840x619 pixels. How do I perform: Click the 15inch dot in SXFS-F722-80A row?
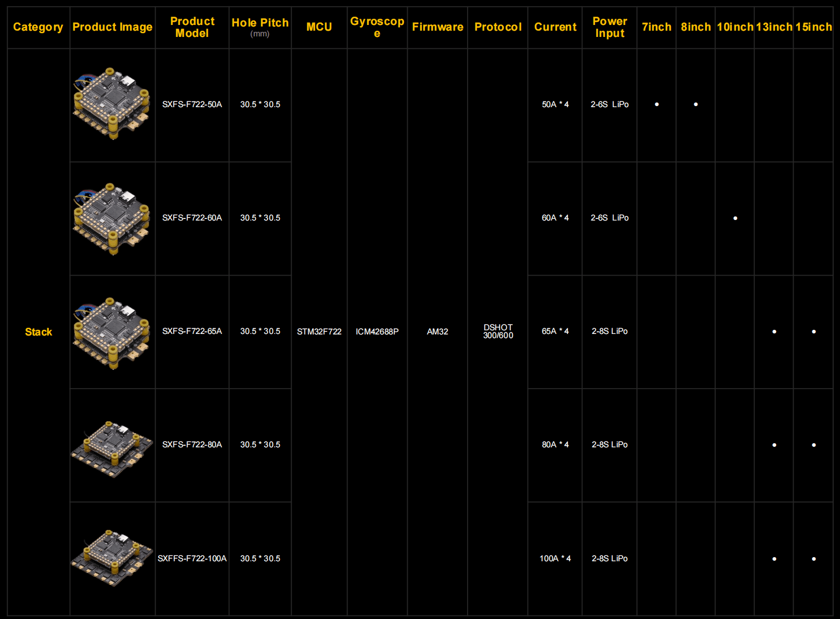point(814,445)
